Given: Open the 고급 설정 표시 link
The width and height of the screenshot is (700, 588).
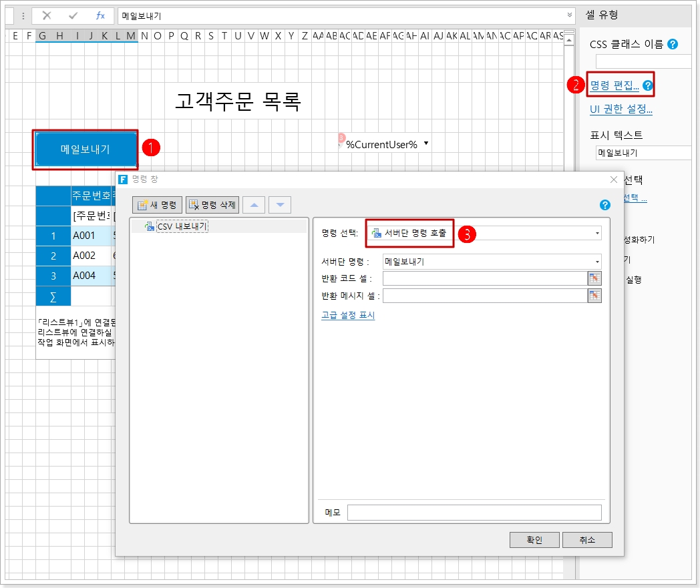Looking at the screenshot, I should pos(348,316).
